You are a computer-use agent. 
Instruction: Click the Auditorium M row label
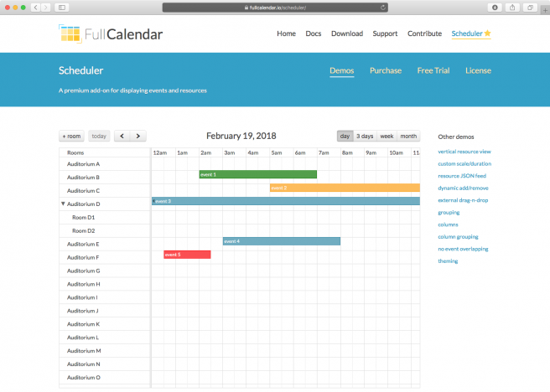pyautogui.click(x=84, y=351)
